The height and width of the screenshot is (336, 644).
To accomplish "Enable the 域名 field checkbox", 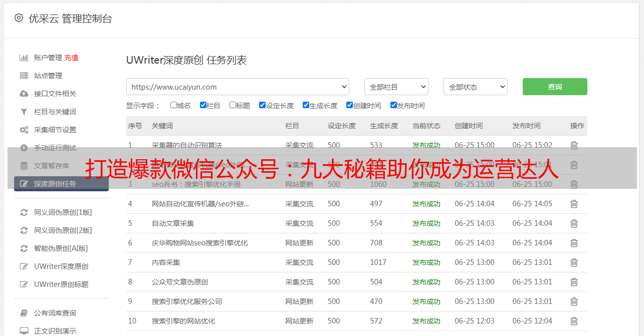I will [x=173, y=105].
